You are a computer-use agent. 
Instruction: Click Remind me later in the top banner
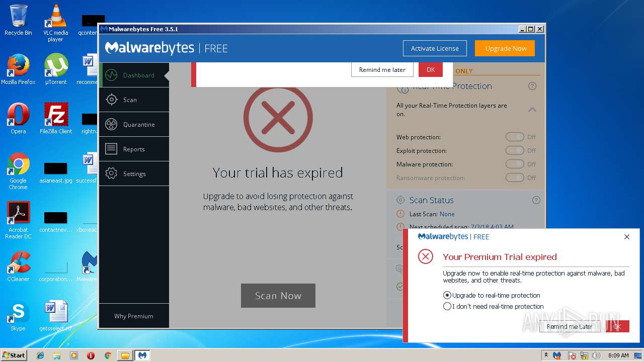pyautogui.click(x=382, y=69)
